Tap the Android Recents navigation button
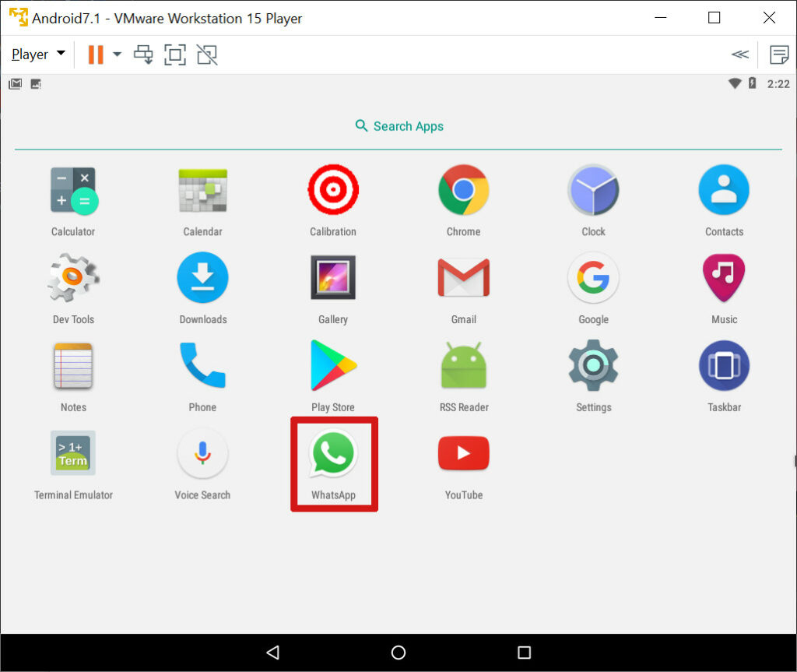Image resolution: width=797 pixels, height=672 pixels. tap(524, 653)
